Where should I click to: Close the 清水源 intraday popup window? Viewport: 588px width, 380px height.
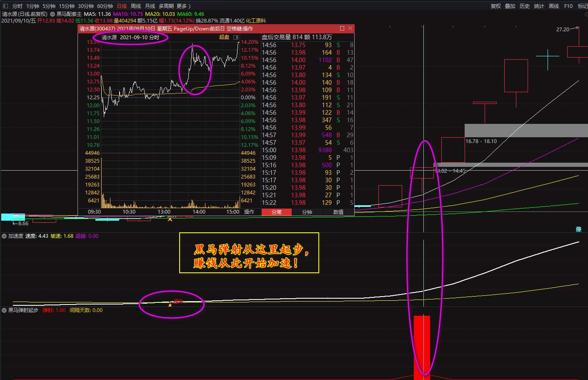pyautogui.click(x=350, y=28)
